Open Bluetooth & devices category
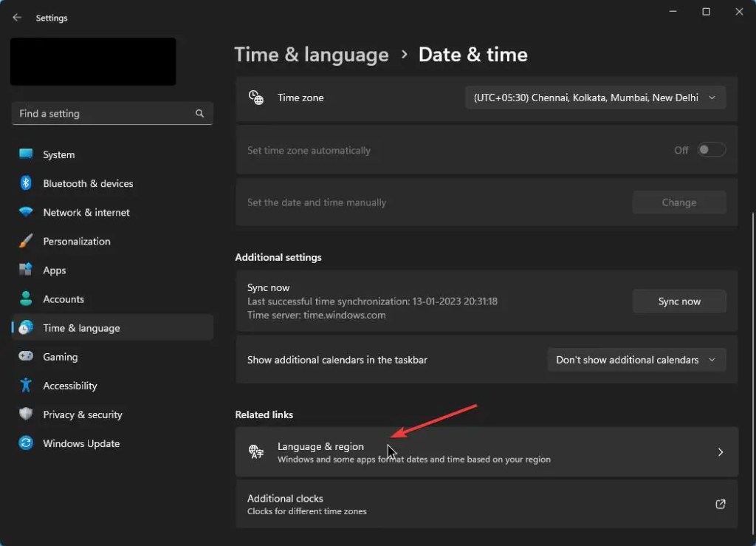This screenshot has height=546, width=756. [112, 183]
